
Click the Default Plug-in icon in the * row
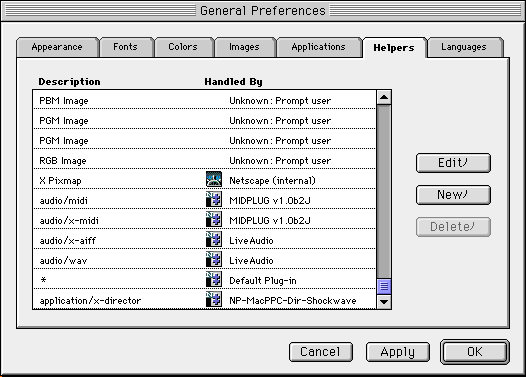(214, 279)
